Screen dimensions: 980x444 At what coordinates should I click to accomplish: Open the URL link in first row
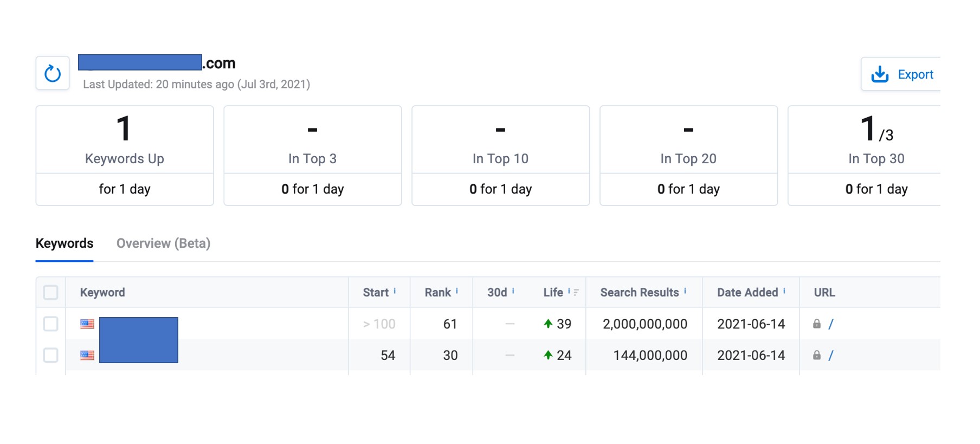click(x=831, y=324)
